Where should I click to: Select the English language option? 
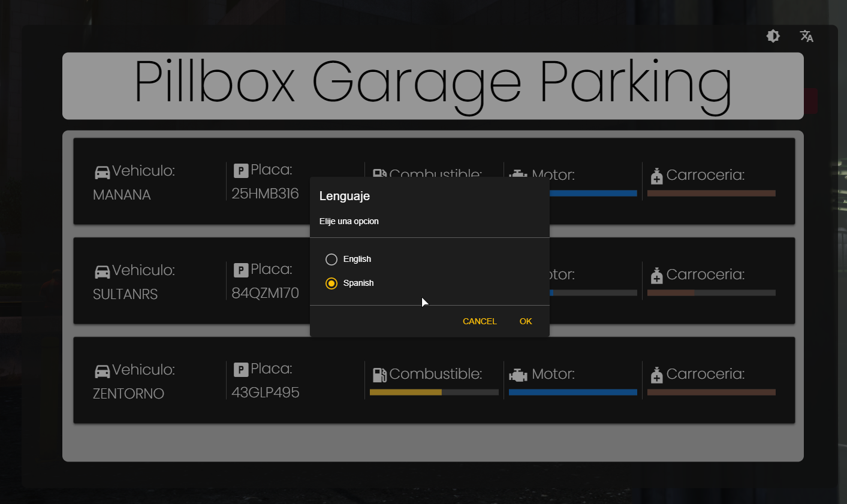331,259
